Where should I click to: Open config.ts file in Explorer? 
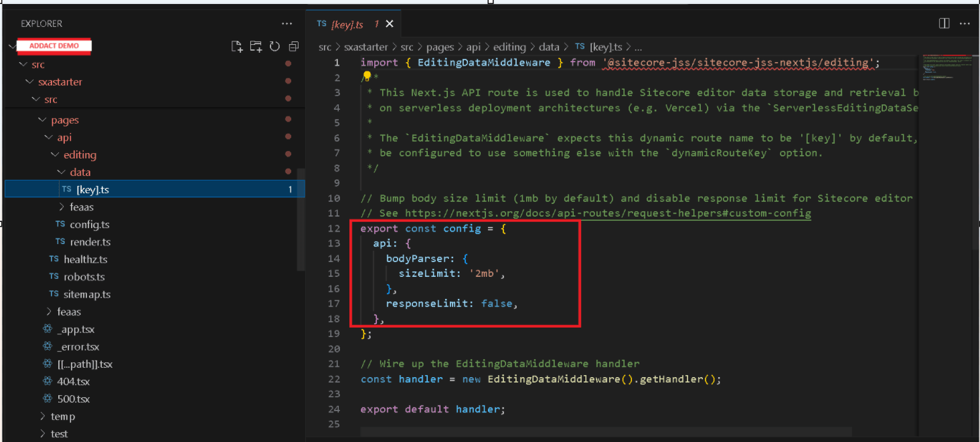[89, 225]
